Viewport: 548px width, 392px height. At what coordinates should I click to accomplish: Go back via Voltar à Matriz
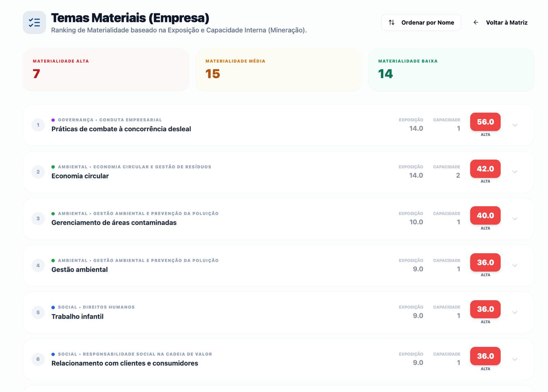pyautogui.click(x=506, y=23)
